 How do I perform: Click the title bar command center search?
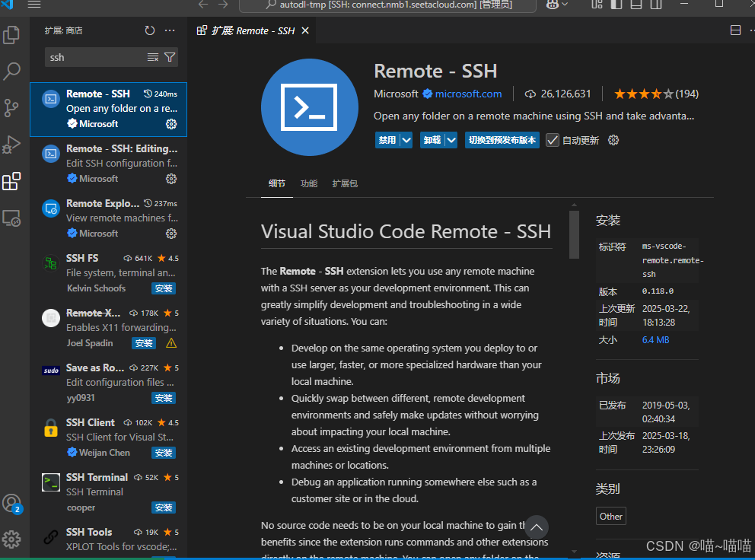tap(387, 5)
